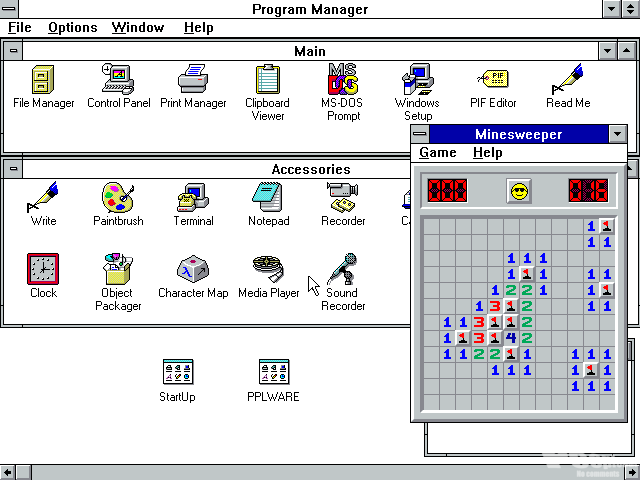This screenshot has height=480, width=640.
Task: Open Minesweeper Help menu
Action: [488, 153]
